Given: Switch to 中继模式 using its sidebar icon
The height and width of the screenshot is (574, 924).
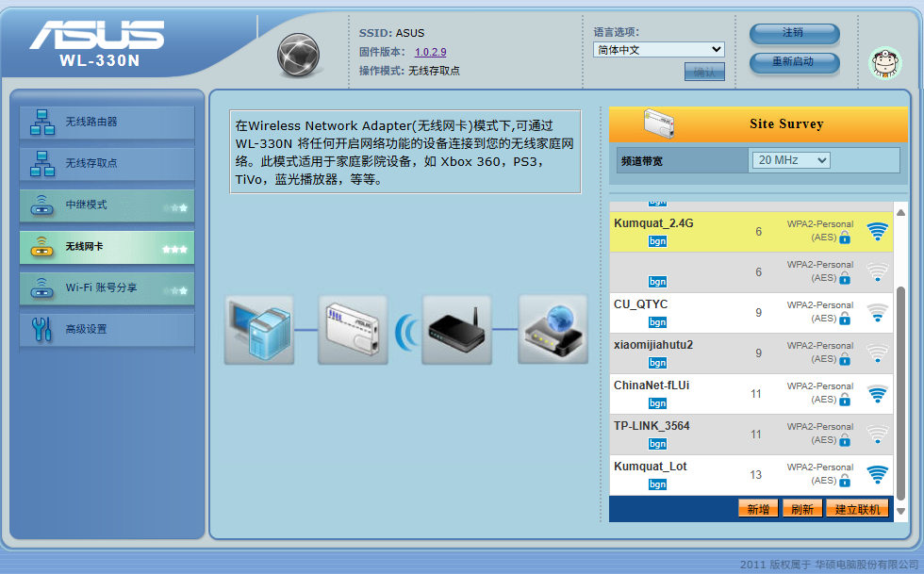Looking at the screenshot, I should click(42, 205).
